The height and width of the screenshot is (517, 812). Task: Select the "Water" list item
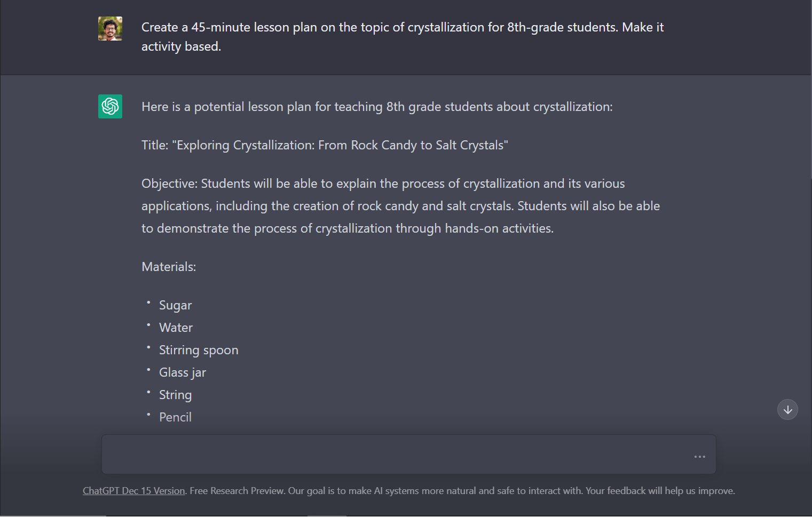(x=176, y=328)
